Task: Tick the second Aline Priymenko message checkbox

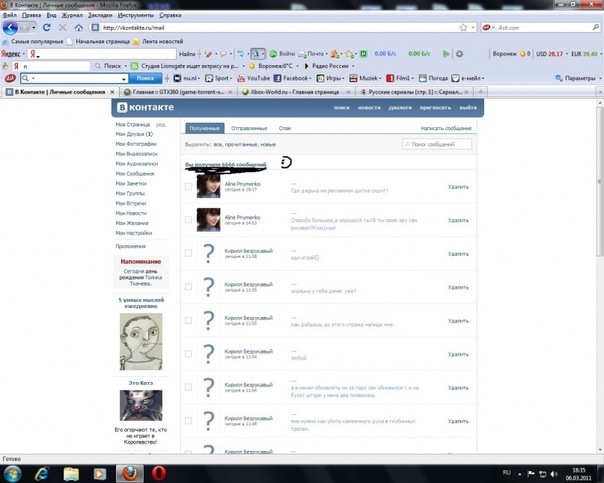Action: click(x=188, y=220)
